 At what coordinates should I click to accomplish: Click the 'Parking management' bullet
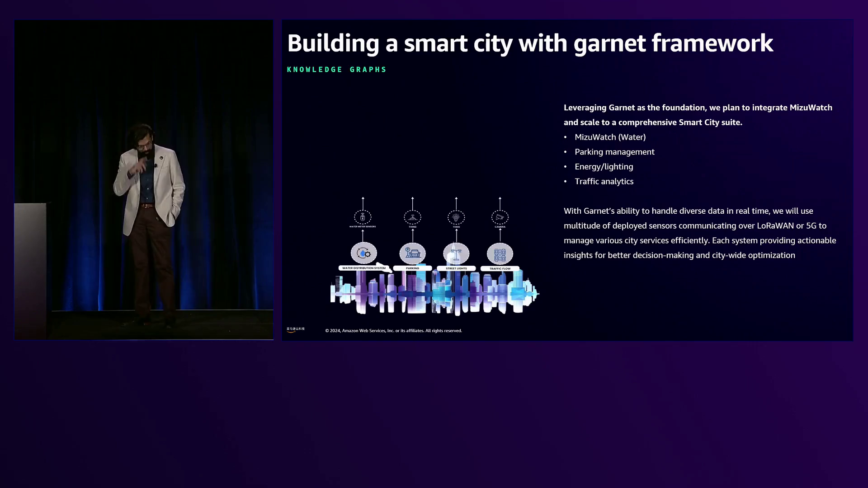pyautogui.click(x=614, y=152)
